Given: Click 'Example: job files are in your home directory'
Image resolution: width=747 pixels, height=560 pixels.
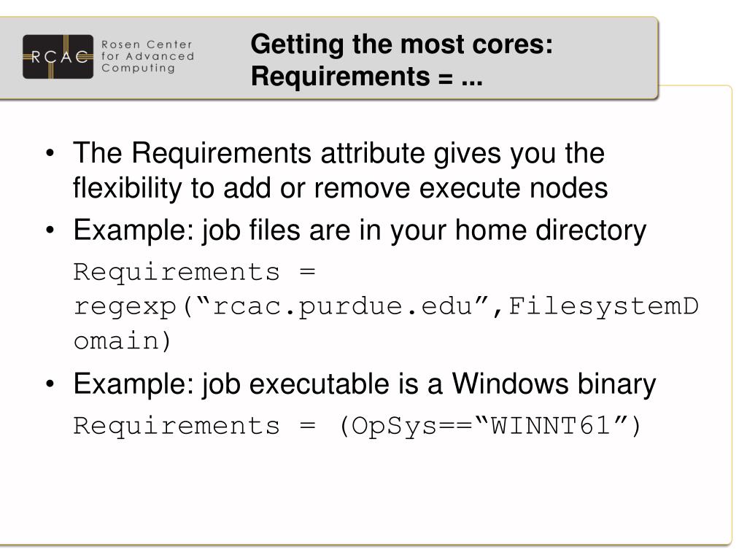Looking at the screenshot, I should pos(360,231).
